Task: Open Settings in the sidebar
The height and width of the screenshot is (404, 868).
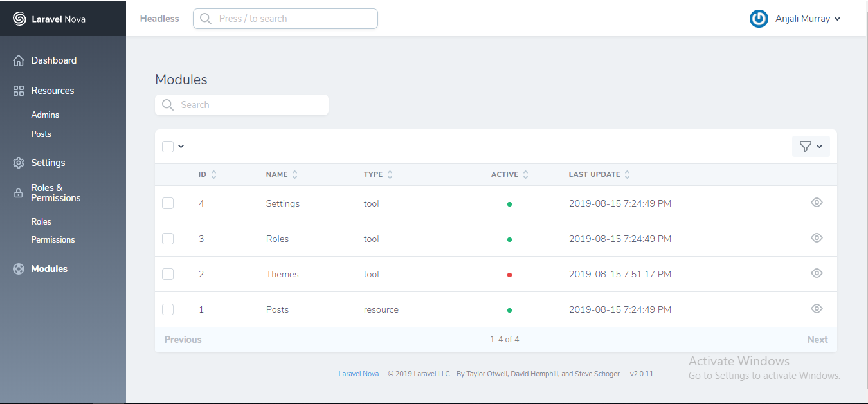Action: (x=48, y=163)
